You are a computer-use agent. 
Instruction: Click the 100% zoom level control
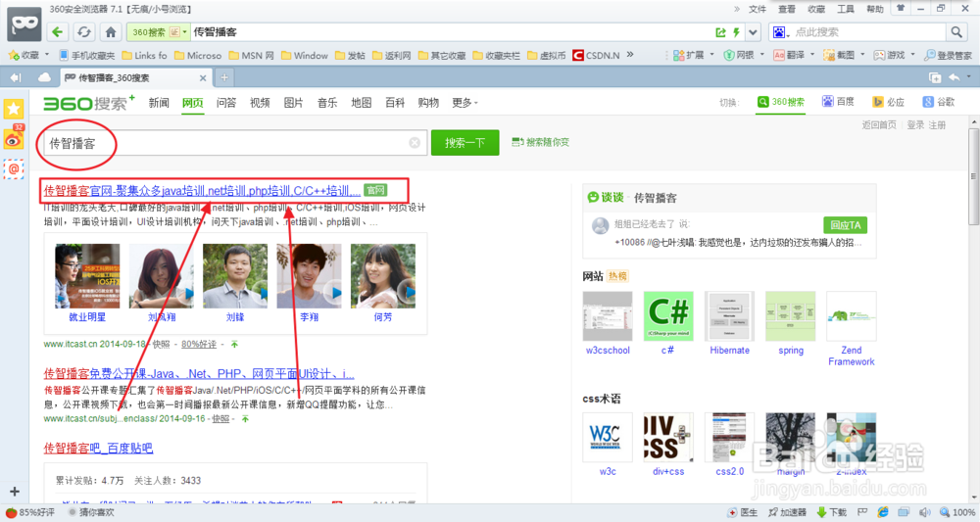pyautogui.click(x=957, y=512)
